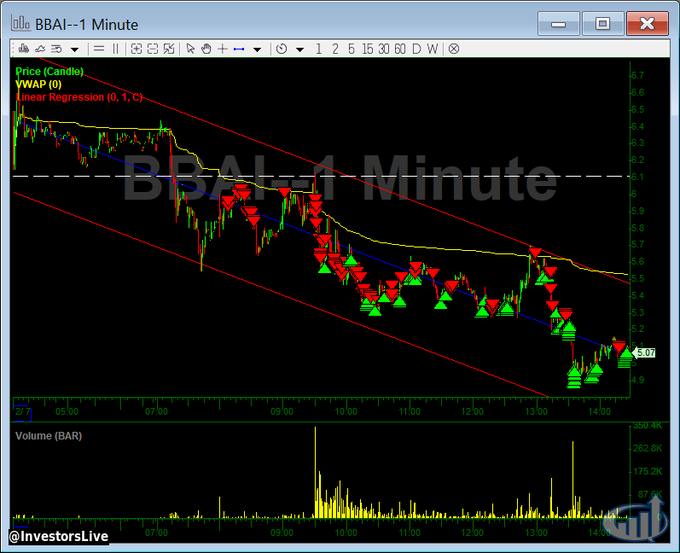This screenshot has height=553, width=680.
Task: Switch to 30 minute interval
Action: 384,49
